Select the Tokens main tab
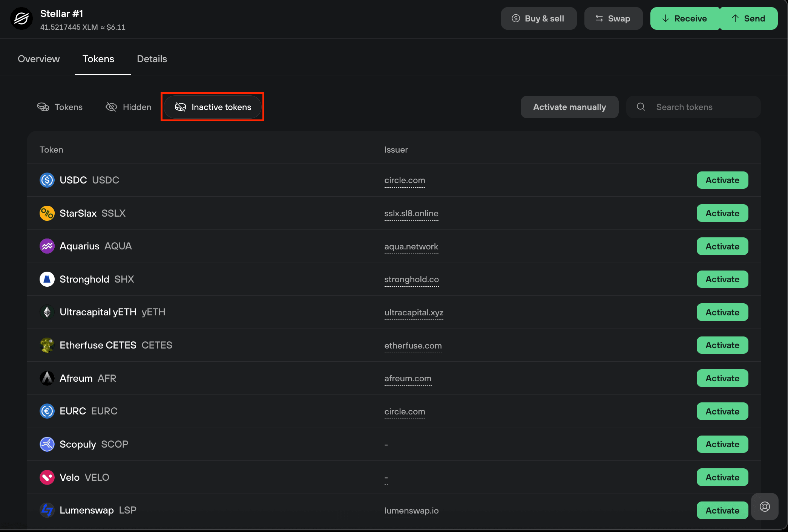The image size is (788, 532). [x=98, y=59]
